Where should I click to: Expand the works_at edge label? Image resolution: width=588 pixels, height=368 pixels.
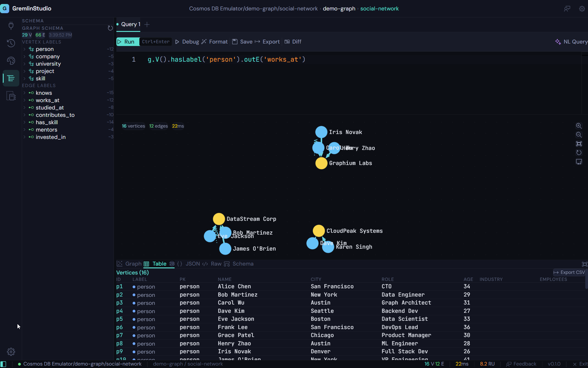click(x=24, y=100)
